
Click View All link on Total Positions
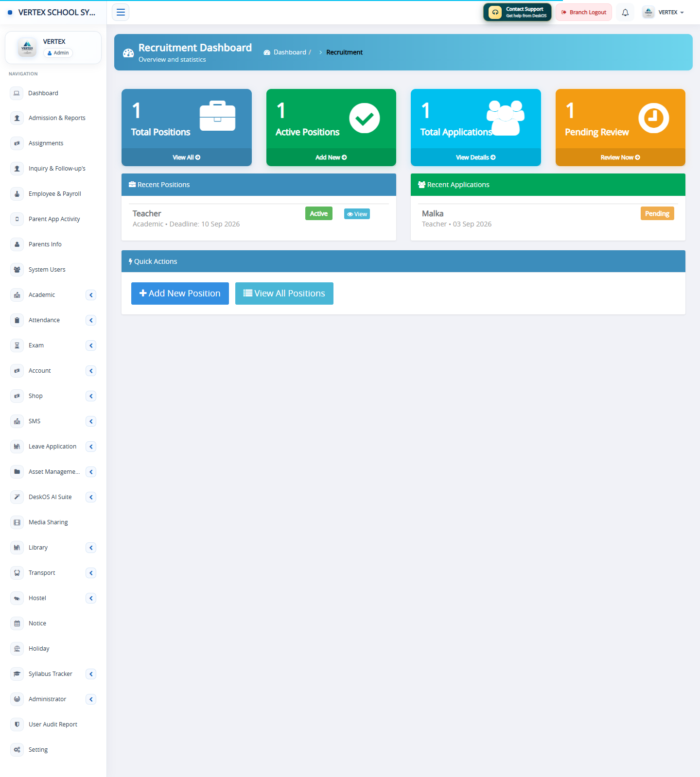pos(187,157)
